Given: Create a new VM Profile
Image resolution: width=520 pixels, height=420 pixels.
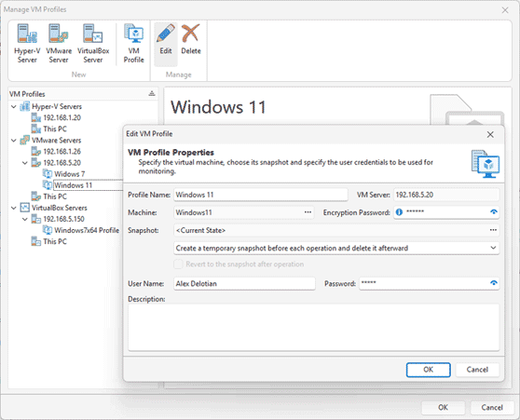Looking at the screenshot, I should click(133, 44).
